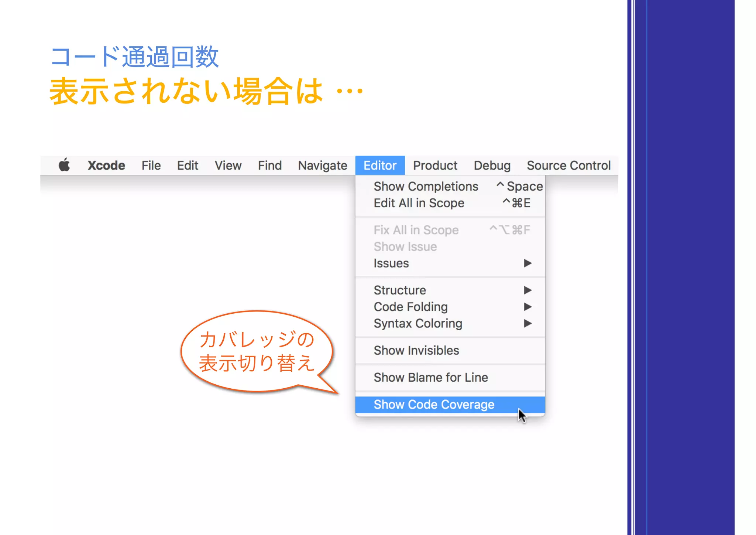This screenshot has width=756, height=535.
Task: Click the dimmed Fix All in Scope item
Action: 450,230
